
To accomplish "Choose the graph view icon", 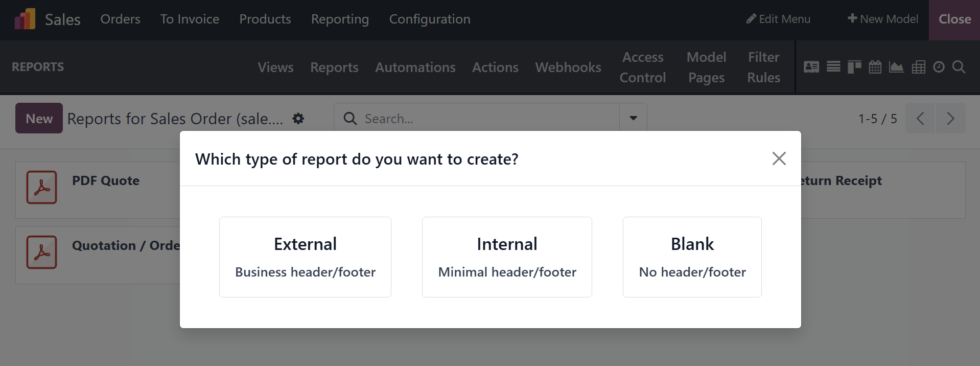I will [896, 67].
